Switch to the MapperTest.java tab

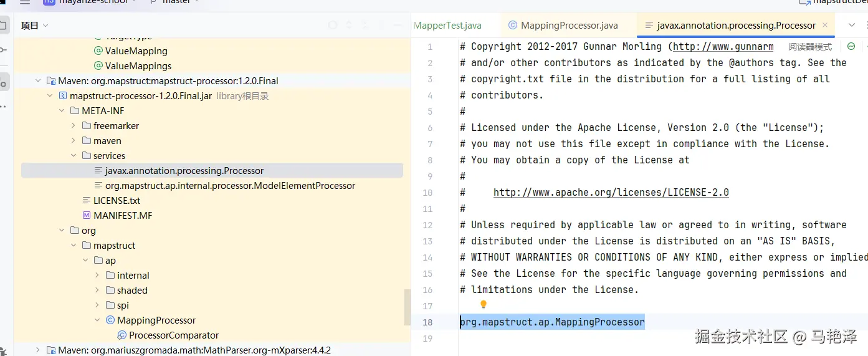tap(448, 26)
